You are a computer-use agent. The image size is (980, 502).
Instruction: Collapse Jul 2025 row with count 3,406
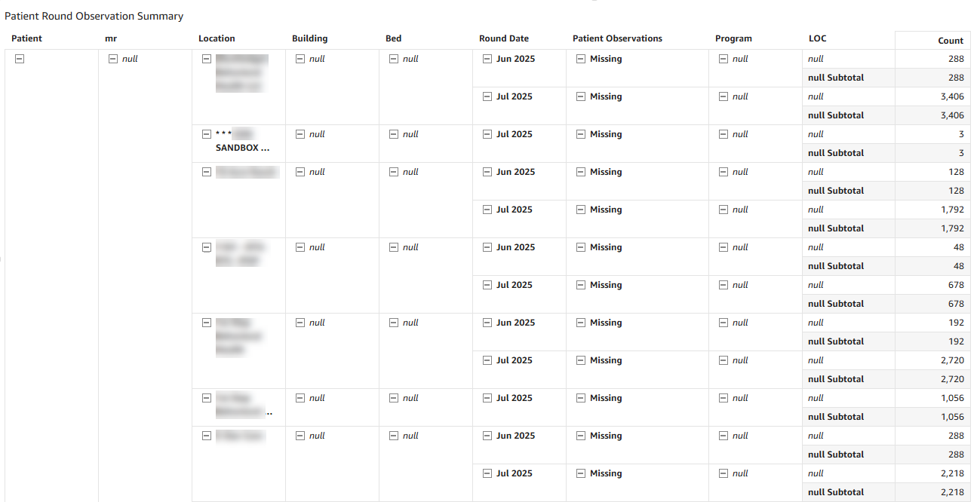point(487,96)
